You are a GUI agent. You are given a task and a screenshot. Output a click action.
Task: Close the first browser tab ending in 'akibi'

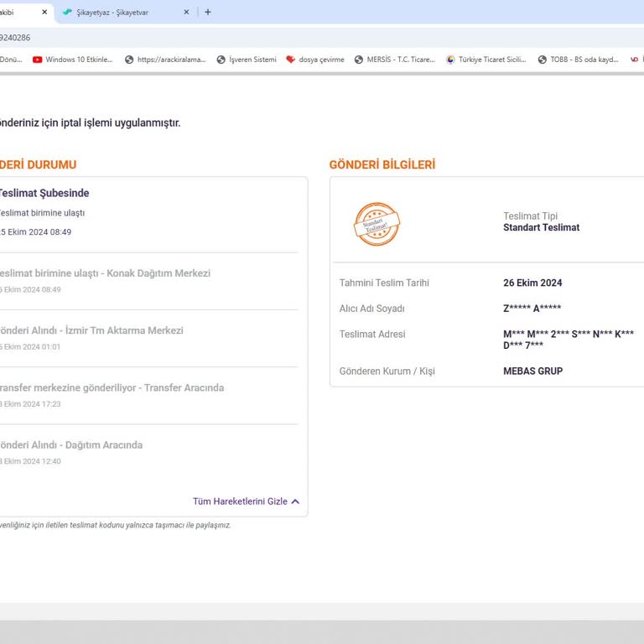coord(44,13)
